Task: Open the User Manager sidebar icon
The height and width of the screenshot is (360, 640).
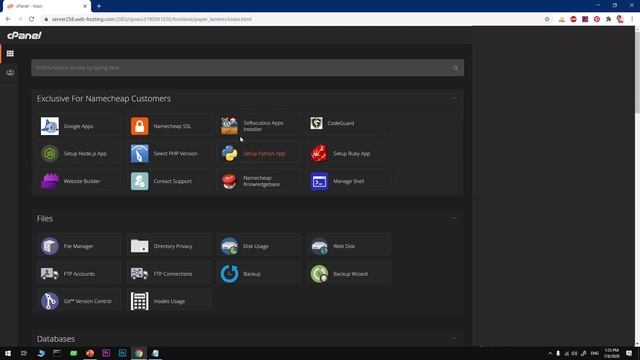Action: coord(10,73)
